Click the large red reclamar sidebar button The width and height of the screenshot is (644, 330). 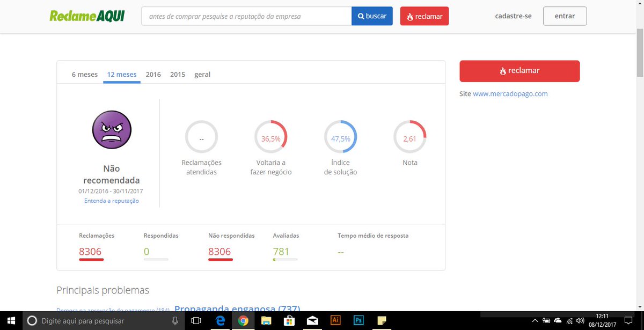coord(519,71)
